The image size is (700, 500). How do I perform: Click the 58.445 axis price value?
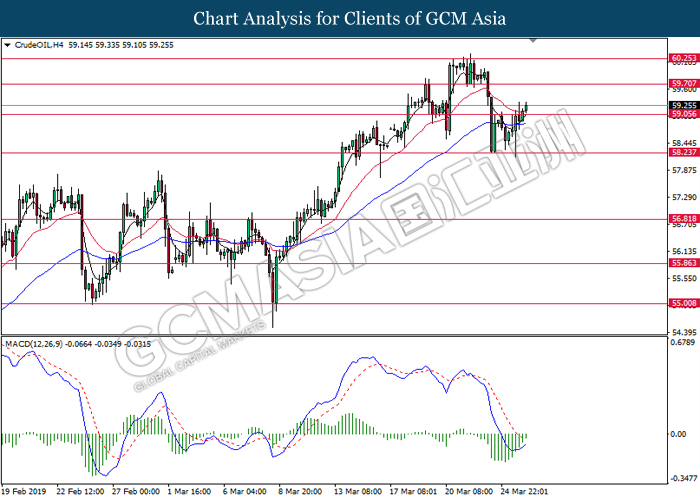(684, 143)
